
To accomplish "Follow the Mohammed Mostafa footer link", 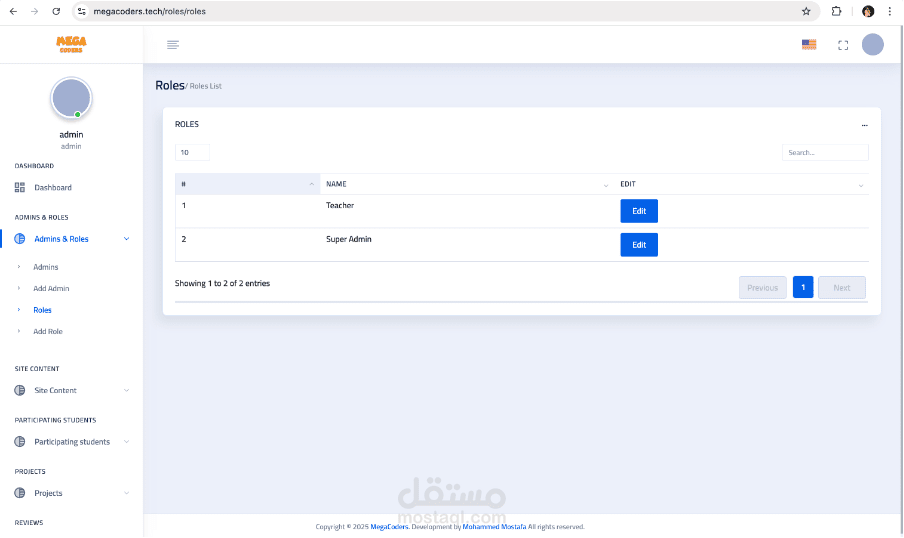I will pyautogui.click(x=494, y=526).
